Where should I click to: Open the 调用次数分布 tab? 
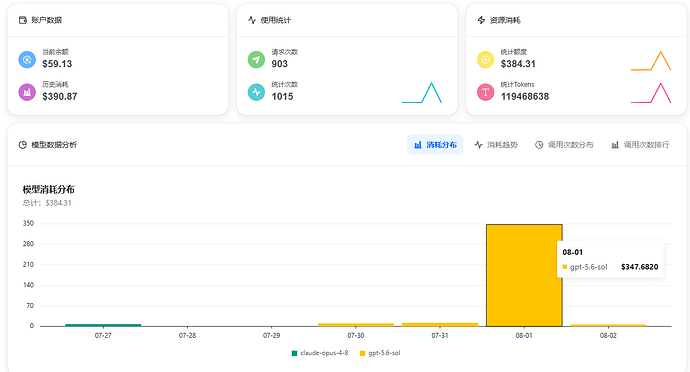pos(564,145)
